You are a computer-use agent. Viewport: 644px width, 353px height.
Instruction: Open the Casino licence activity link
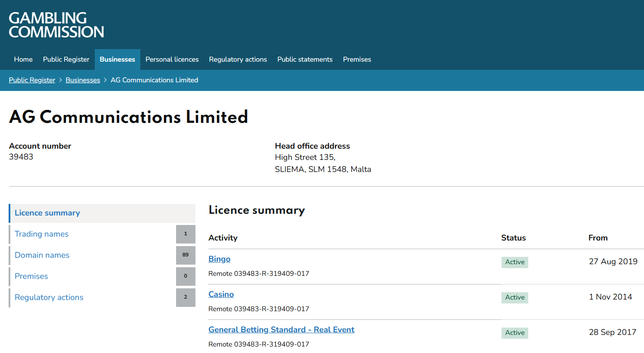click(221, 294)
